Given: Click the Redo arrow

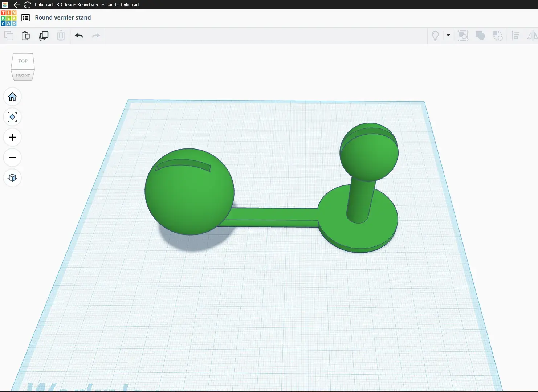Looking at the screenshot, I should (x=96, y=36).
